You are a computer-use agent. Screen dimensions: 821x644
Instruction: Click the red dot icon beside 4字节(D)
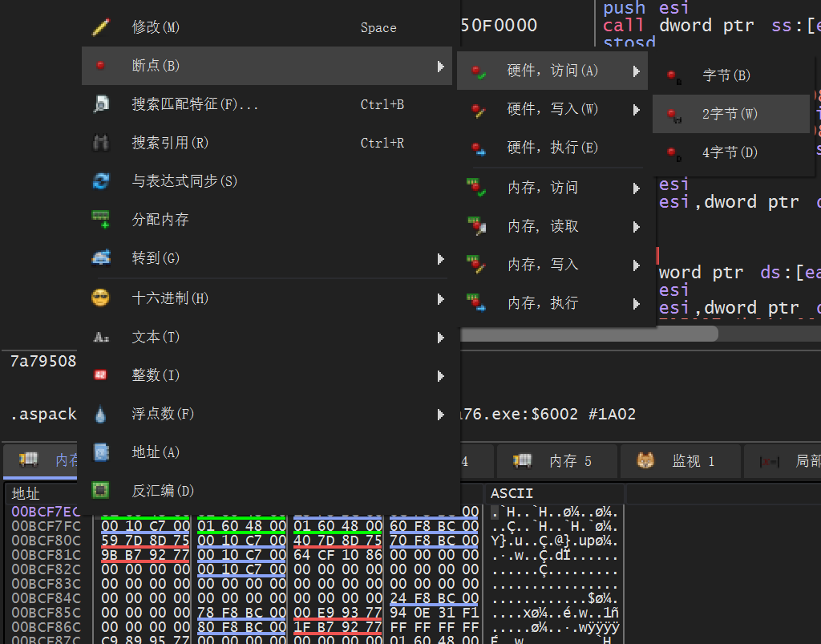pyautogui.click(x=675, y=152)
